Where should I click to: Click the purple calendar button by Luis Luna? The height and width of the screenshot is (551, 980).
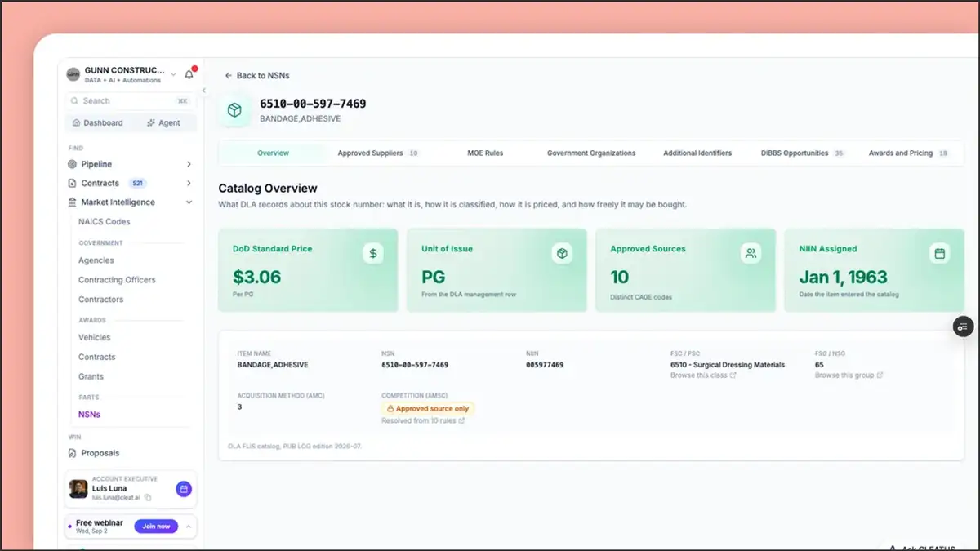pos(184,489)
